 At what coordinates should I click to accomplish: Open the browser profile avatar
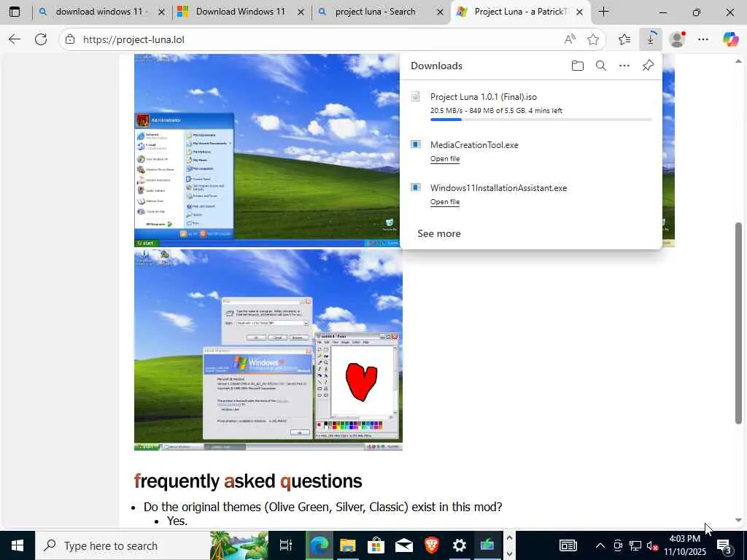677,39
